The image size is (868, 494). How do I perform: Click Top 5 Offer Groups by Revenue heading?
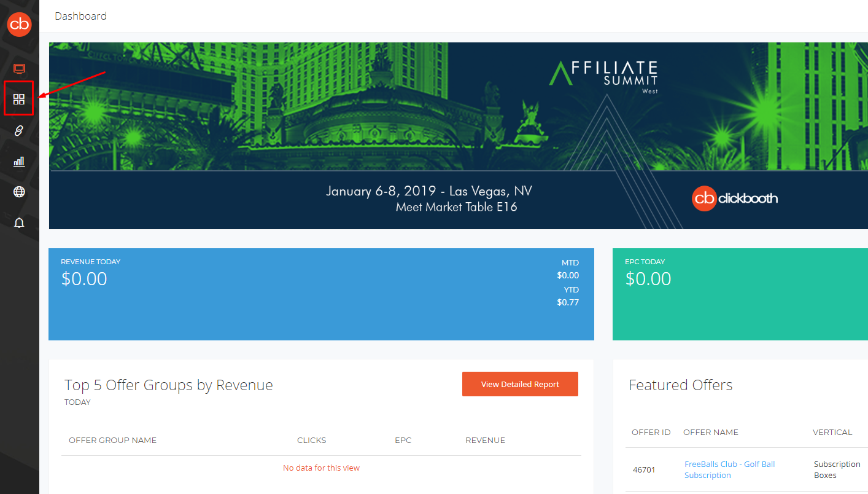pyautogui.click(x=169, y=385)
